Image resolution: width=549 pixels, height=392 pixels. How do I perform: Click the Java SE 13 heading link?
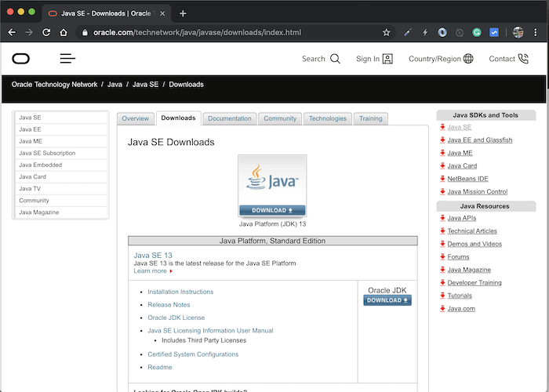[x=153, y=256]
